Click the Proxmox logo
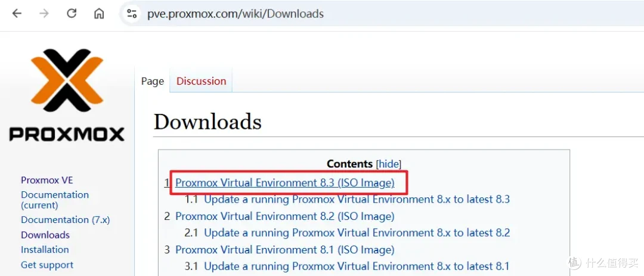The width and height of the screenshot is (644, 276). 67,95
